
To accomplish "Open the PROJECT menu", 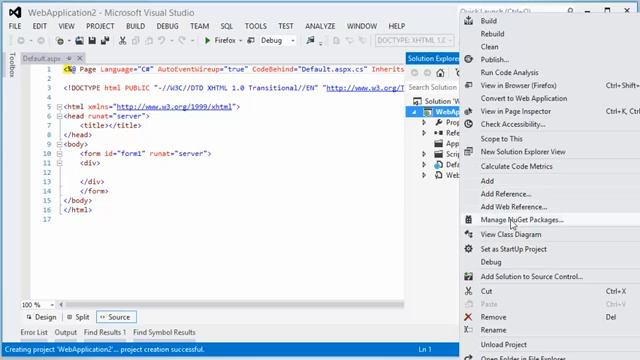I will pos(100,26).
